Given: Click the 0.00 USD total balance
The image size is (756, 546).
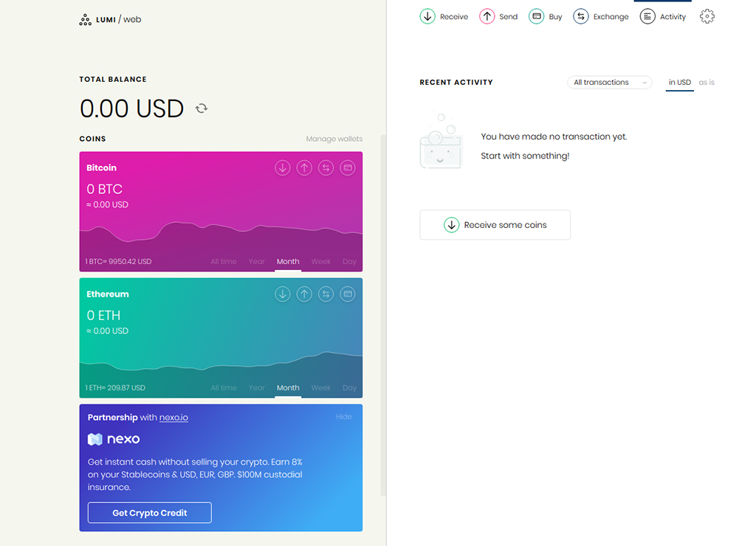Looking at the screenshot, I should [131, 108].
